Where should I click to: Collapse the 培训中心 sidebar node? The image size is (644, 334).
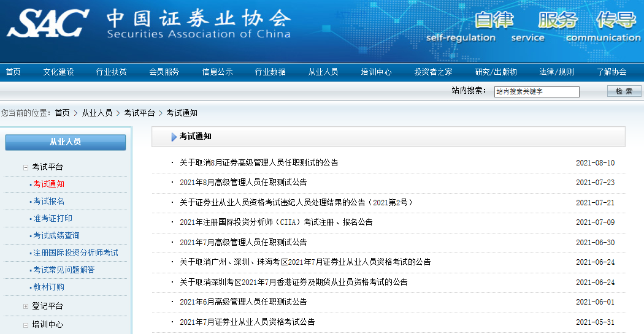coord(26,325)
